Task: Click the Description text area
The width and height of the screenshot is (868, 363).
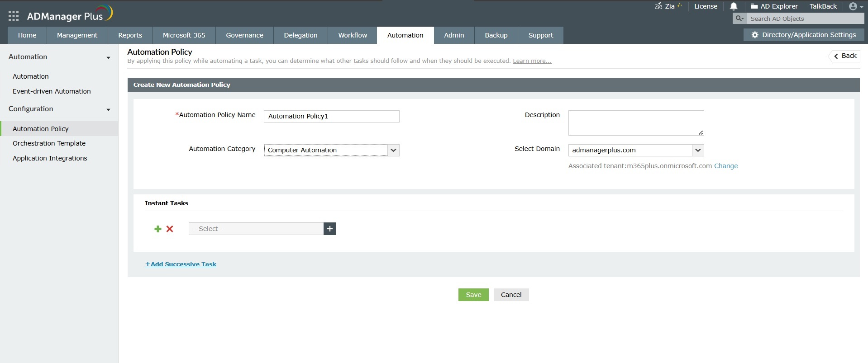Action: tap(636, 123)
